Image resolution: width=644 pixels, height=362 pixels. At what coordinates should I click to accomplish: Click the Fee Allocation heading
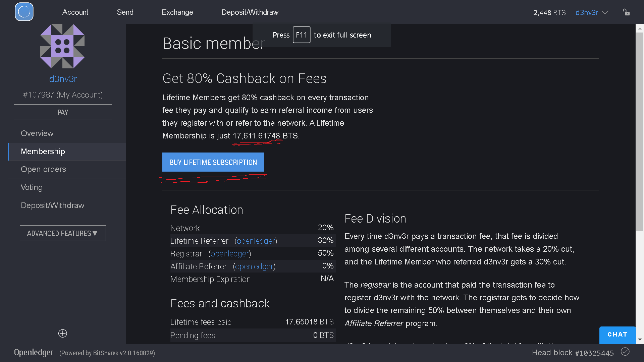207,210
